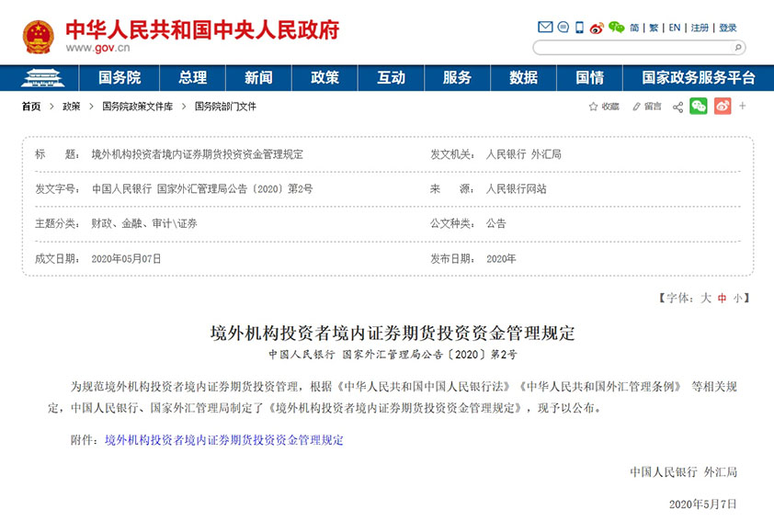Click the mobile phone icon in header
Screen dimensions: 774x532
tap(579, 28)
